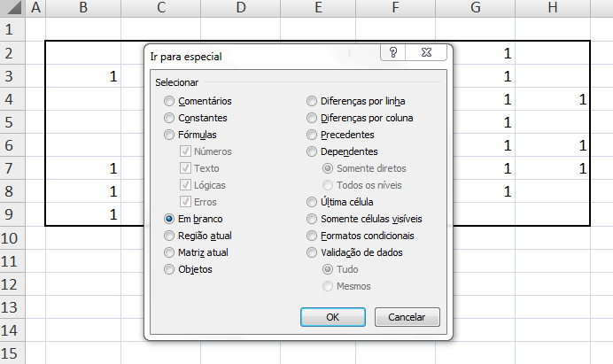
Task: Click cell B3 containing 1
Action: 83,76
